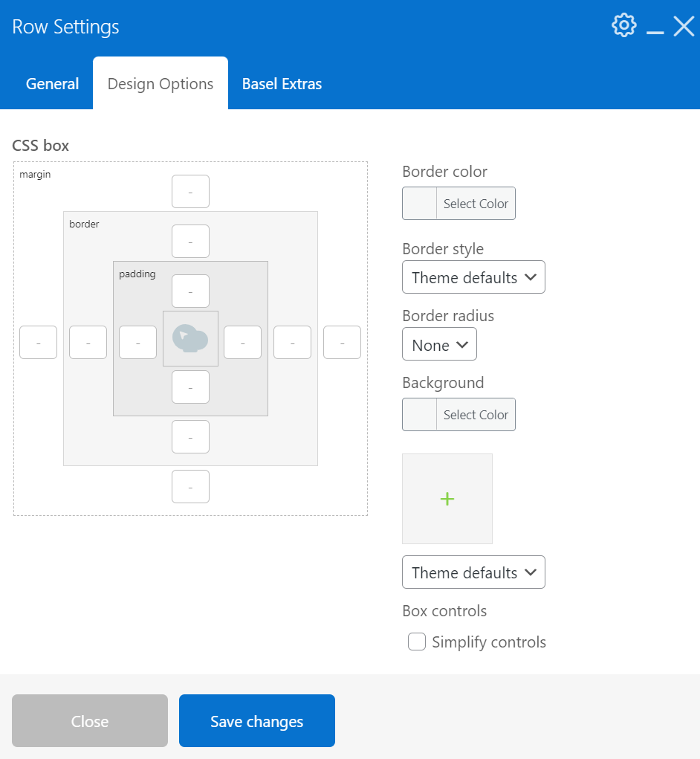700x759 pixels.
Task: Click the green plus to add a background image
Action: click(x=447, y=499)
